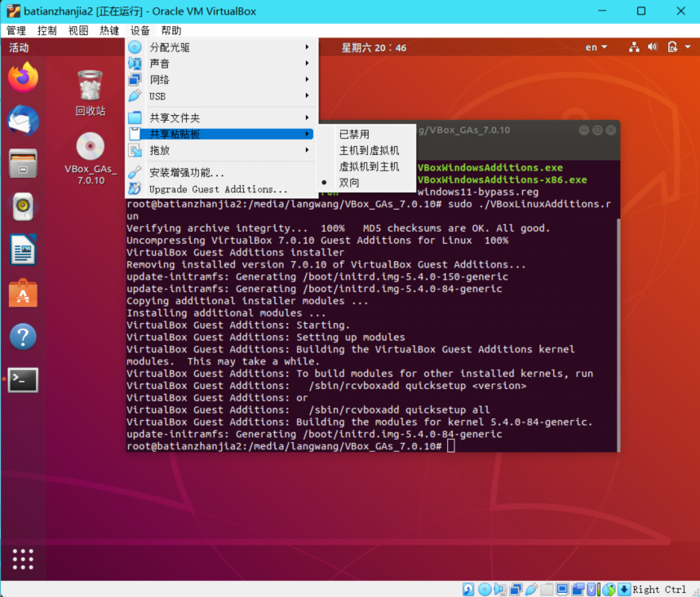Minimize the terminal window
The image size is (700, 597).
(584, 130)
